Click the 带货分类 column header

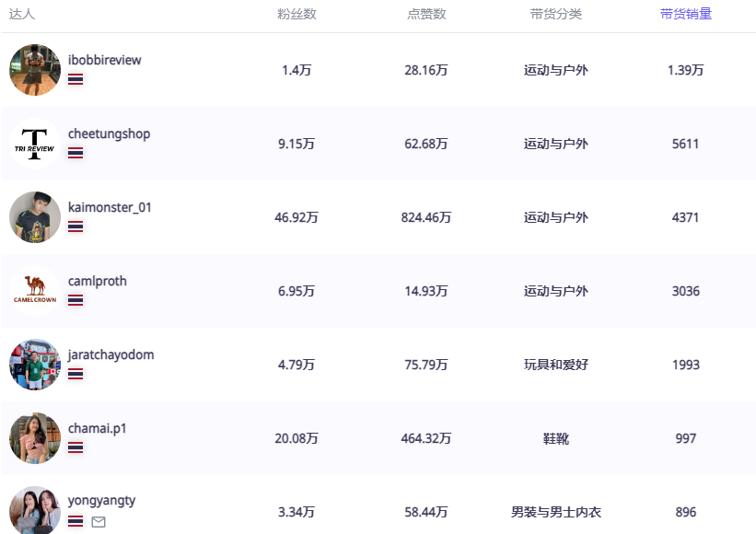click(x=555, y=15)
